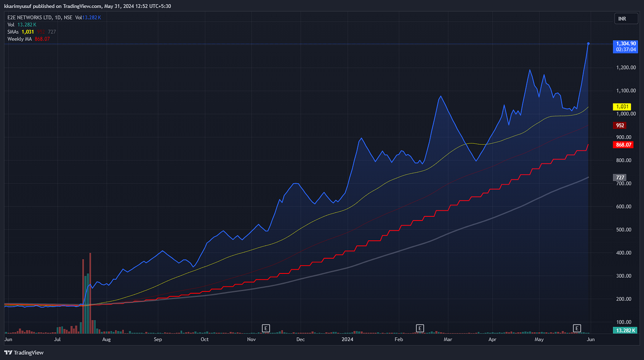
Task: Click the earnings E marker in November
Action: [x=265, y=328]
